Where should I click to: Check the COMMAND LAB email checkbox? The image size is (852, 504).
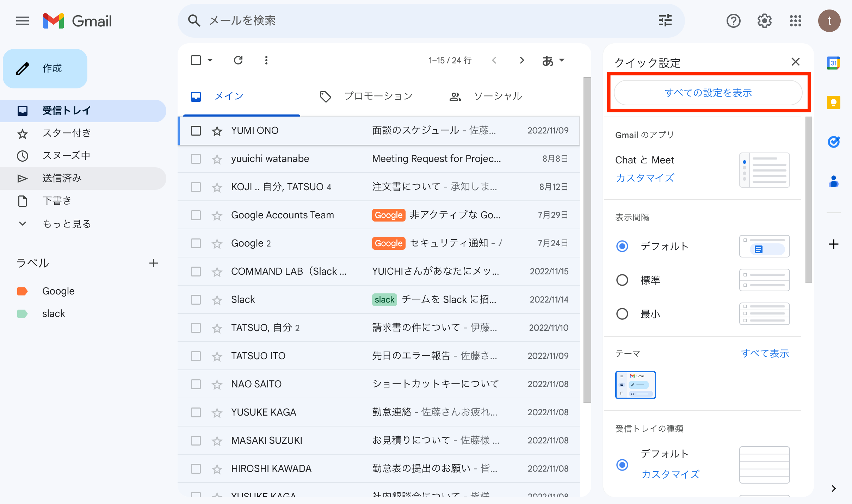(196, 272)
